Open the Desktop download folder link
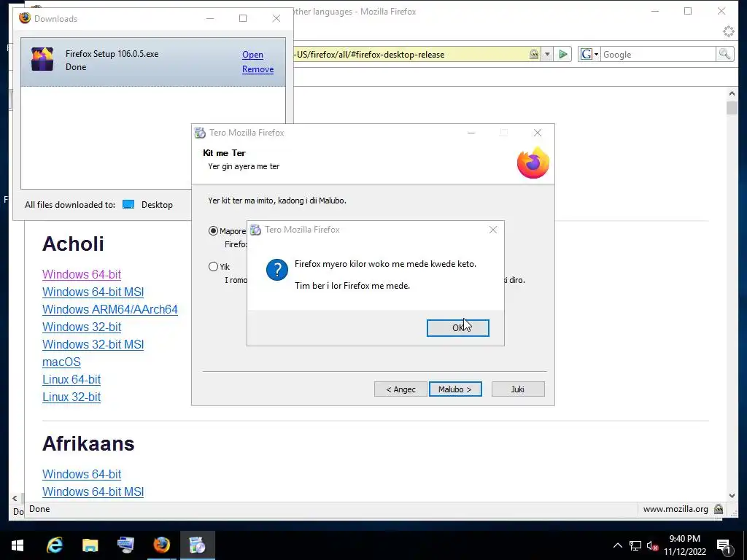The width and height of the screenshot is (747, 560). click(157, 205)
